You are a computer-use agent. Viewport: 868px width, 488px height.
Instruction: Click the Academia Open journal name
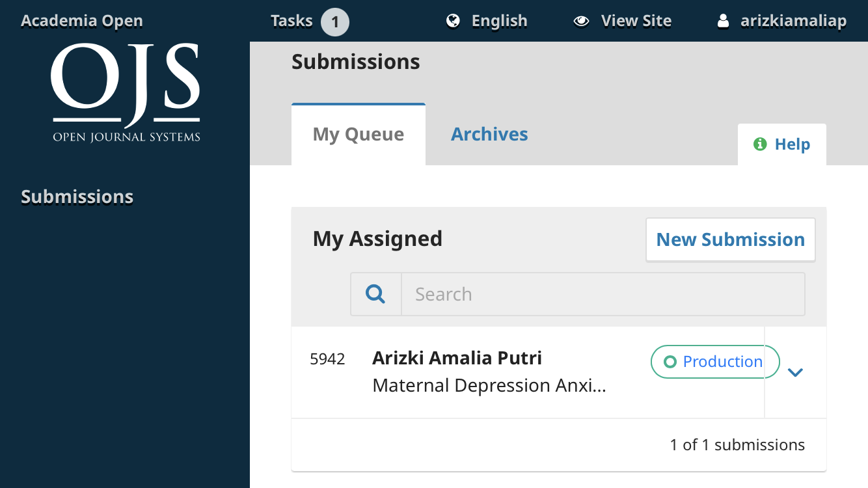82,21
